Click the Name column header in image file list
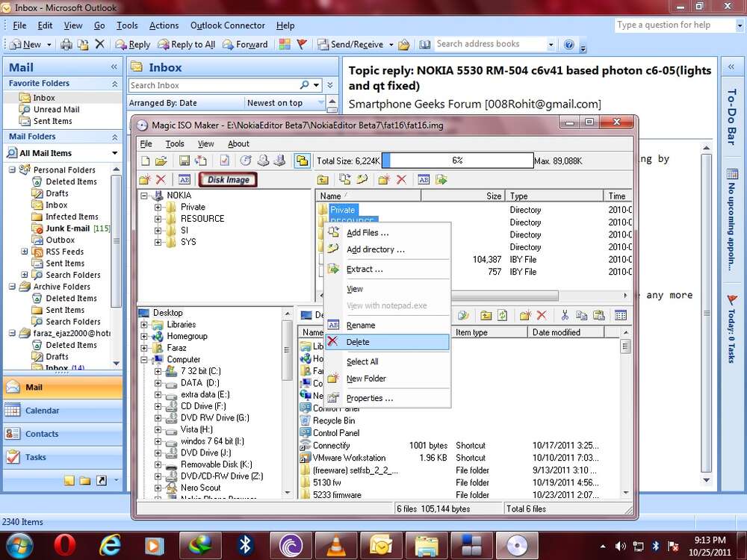The height and width of the screenshot is (560, 747). point(368,196)
